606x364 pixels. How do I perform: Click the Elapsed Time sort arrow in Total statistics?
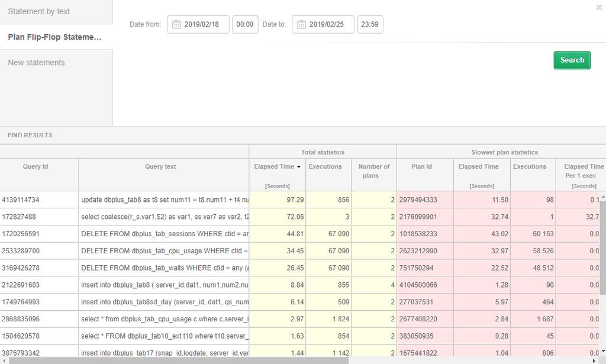click(298, 166)
